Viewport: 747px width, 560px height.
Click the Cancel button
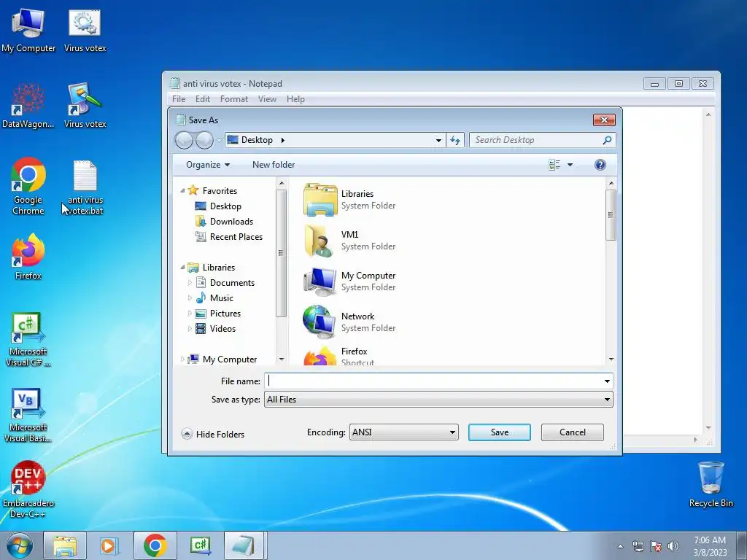pyautogui.click(x=572, y=432)
